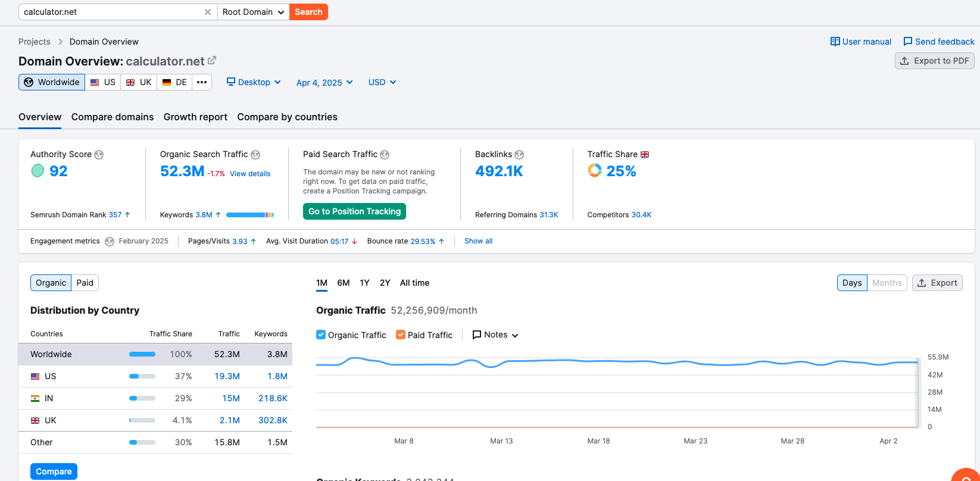Click the Send feedback speech bubble icon
The height and width of the screenshot is (481, 980).
[908, 42]
